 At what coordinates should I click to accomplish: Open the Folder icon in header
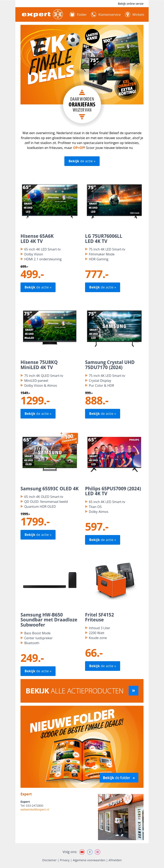(72, 15)
